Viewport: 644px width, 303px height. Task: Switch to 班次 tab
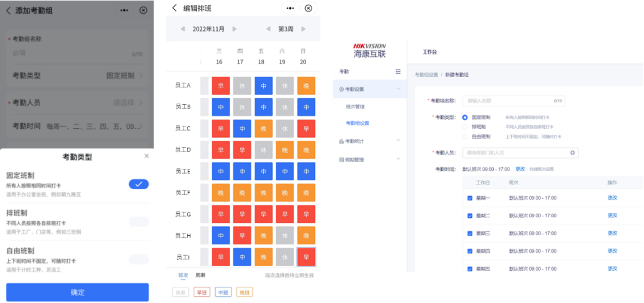point(183,275)
